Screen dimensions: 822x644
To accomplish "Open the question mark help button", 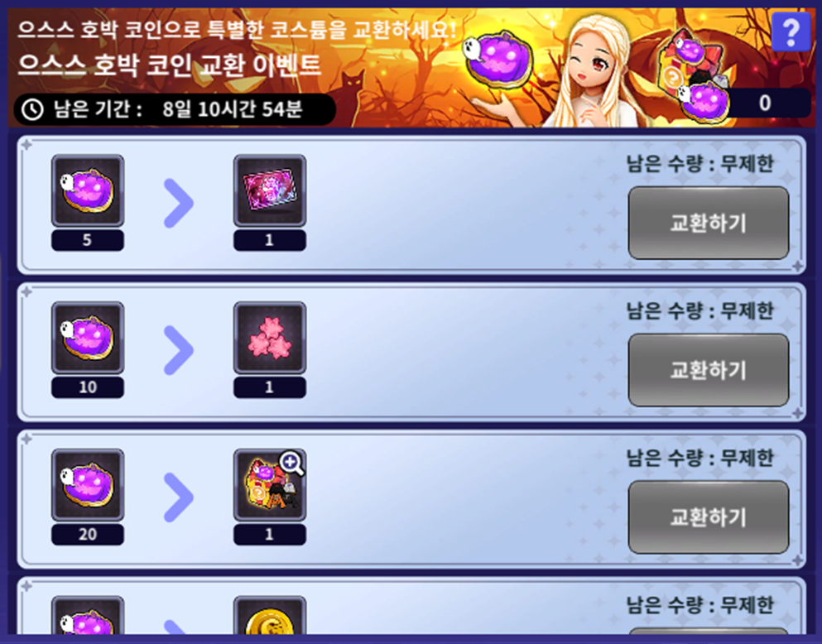I will (x=791, y=31).
